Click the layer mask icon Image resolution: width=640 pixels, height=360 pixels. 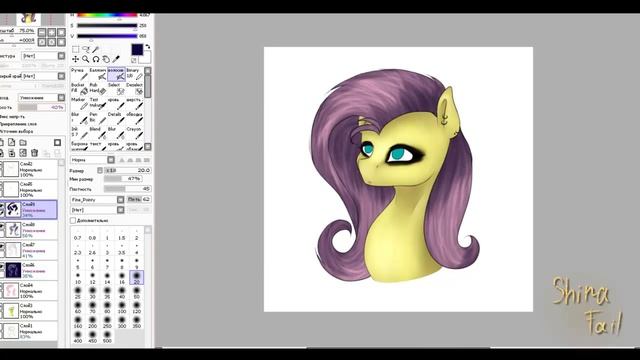(x=58, y=142)
